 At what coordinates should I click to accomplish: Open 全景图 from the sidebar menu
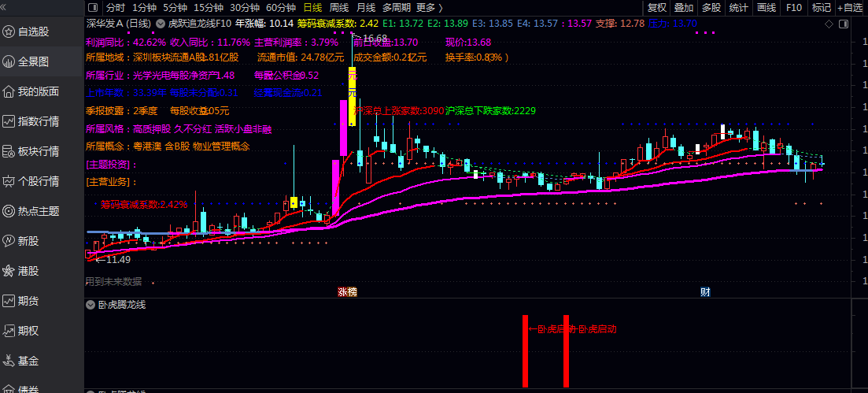coord(33,61)
